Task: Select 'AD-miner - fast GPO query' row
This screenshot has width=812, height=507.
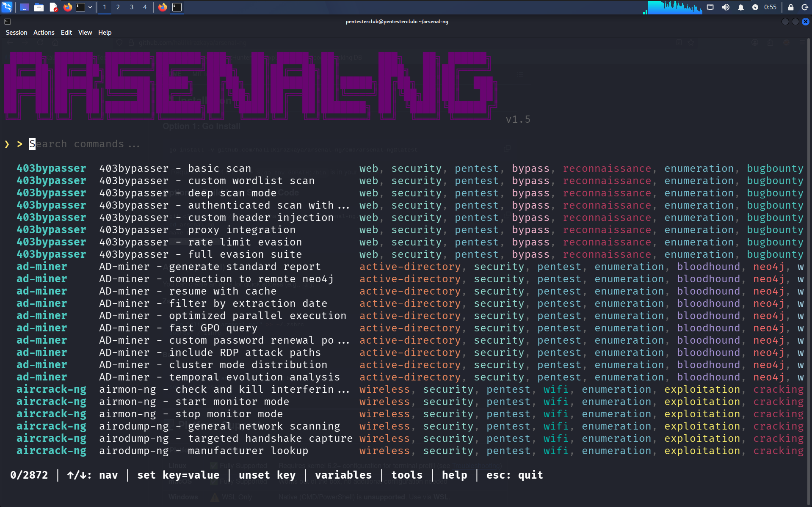Action: coord(410,328)
